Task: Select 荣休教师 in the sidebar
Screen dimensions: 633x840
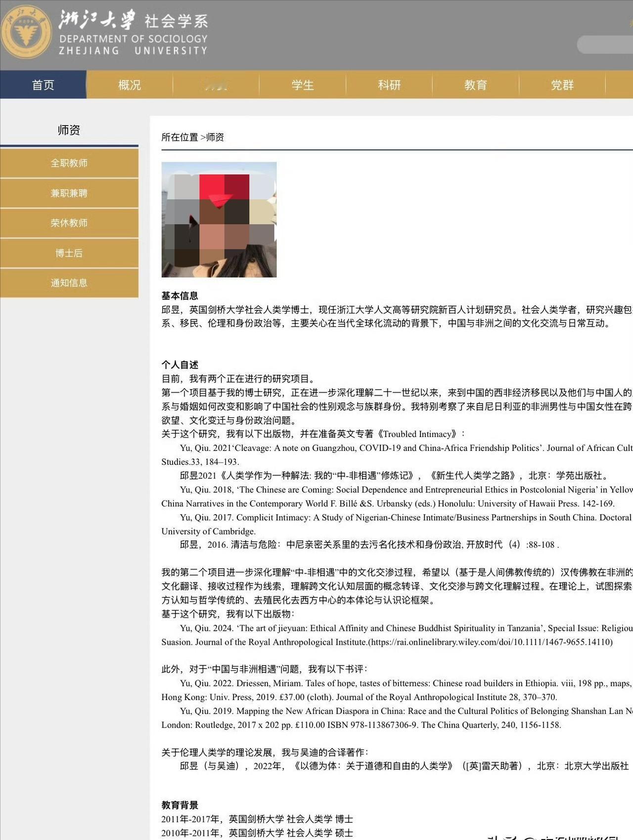Action: (x=69, y=223)
